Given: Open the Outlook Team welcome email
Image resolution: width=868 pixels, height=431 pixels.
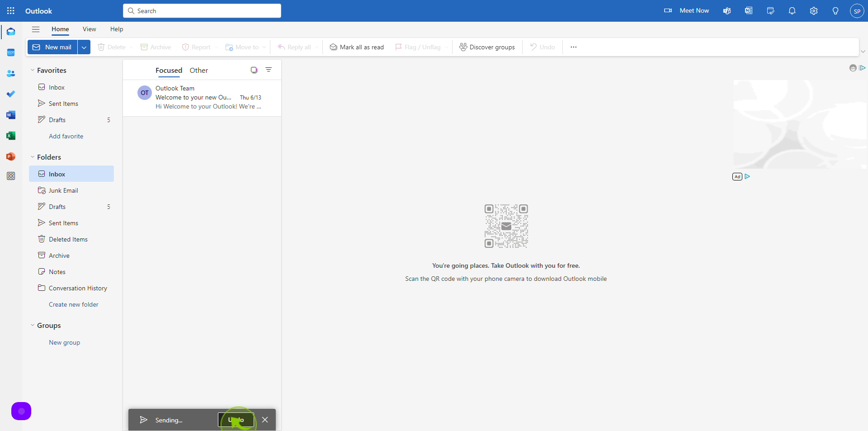Looking at the screenshot, I should [x=202, y=98].
